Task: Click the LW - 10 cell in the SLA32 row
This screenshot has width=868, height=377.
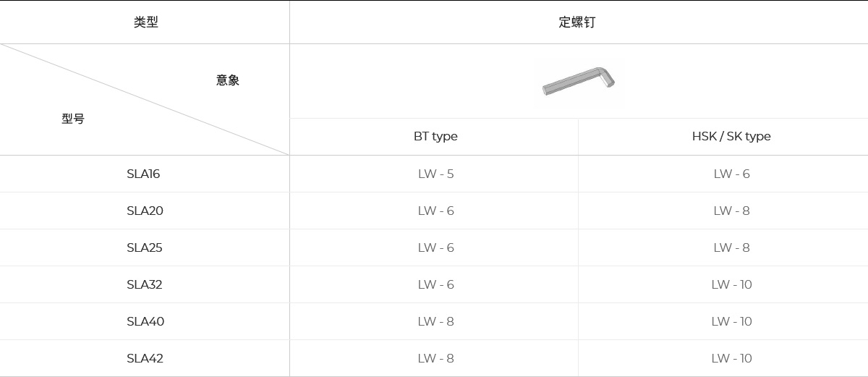Action: pos(731,284)
